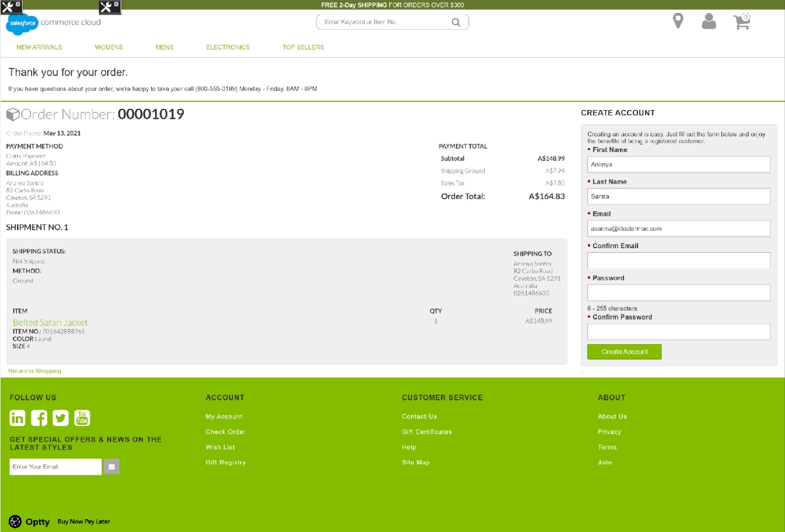Screen dimensions: 785x532
Task: Click the Password field
Action: tap(678, 293)
